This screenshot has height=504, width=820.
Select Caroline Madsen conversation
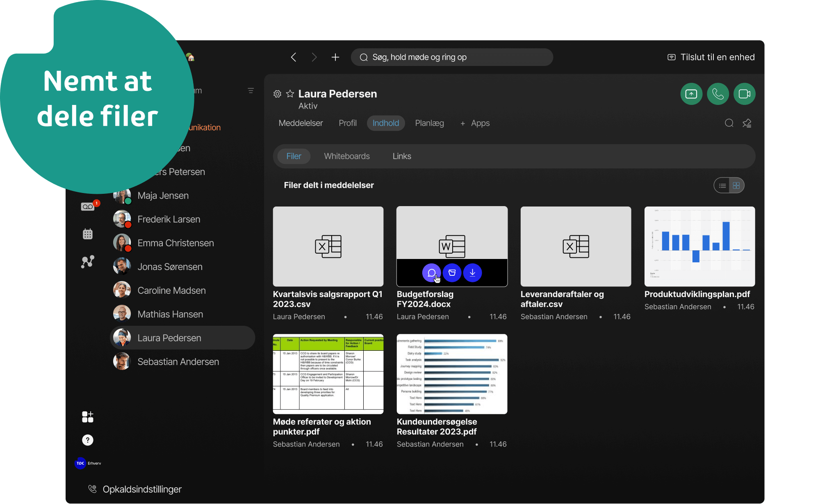182,291
